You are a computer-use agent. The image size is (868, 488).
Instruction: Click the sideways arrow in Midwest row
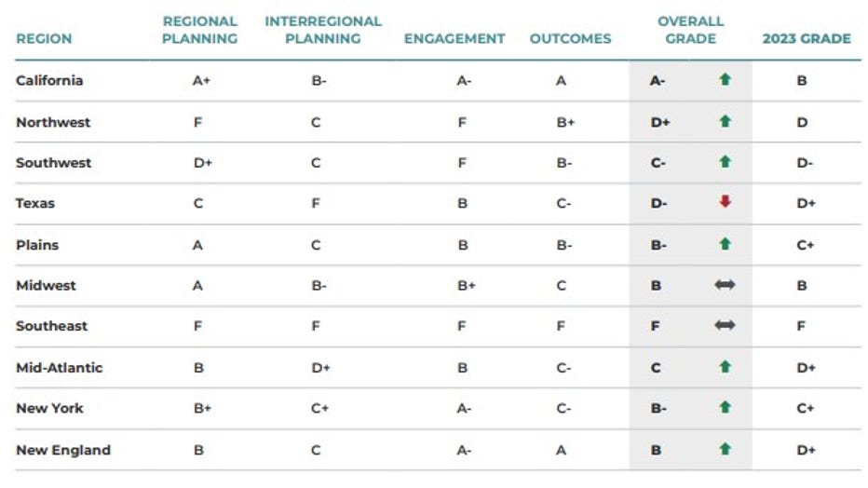tap(725, 285)
